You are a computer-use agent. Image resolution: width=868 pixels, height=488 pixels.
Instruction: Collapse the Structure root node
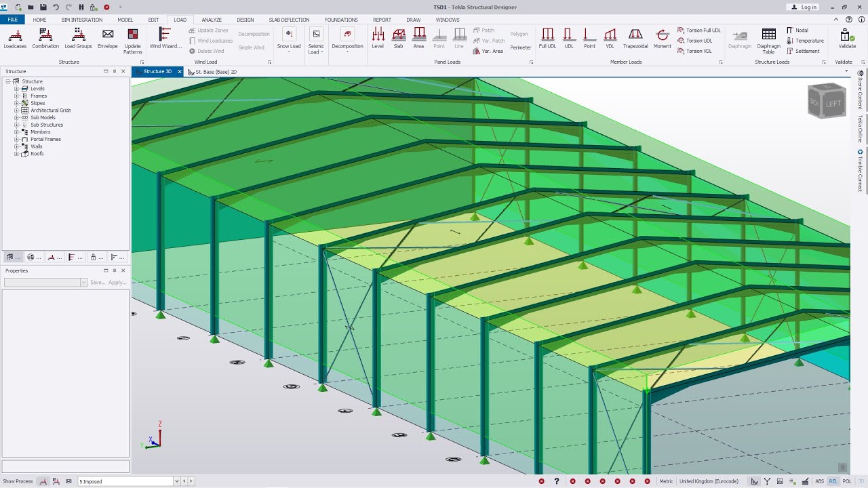coord(8,81)
